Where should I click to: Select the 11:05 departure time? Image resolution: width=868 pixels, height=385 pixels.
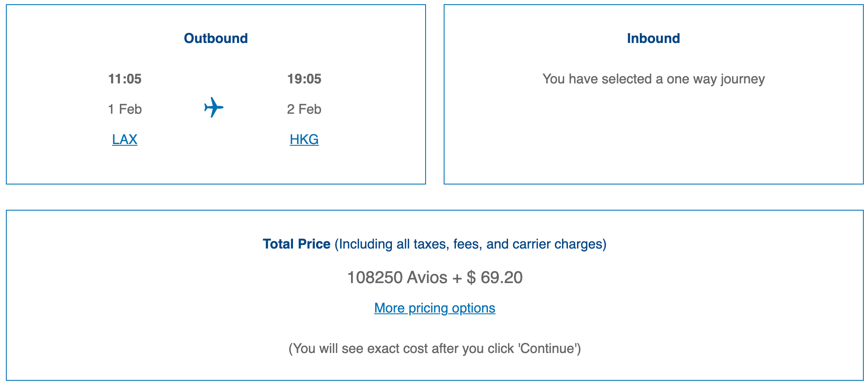(x=125, y=79)
